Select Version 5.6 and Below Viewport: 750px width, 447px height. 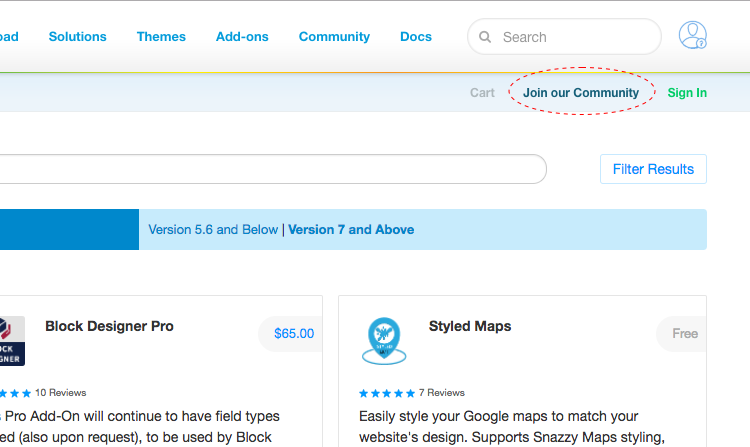[213, 229]
